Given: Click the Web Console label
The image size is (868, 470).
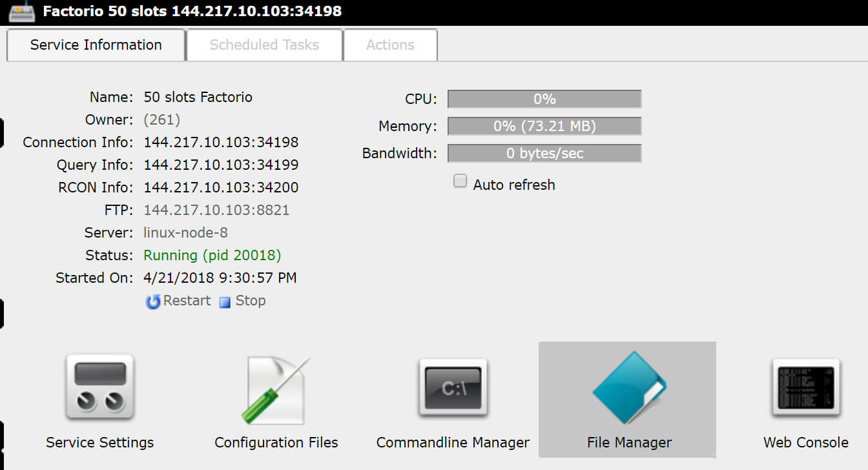Looking at the screenshot, I should [x=806, y=443].
